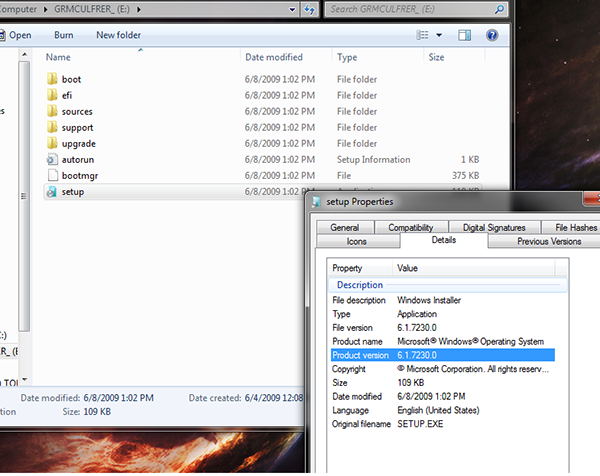
Task: Click the Burn toolbar button
Action: (64, 35)
